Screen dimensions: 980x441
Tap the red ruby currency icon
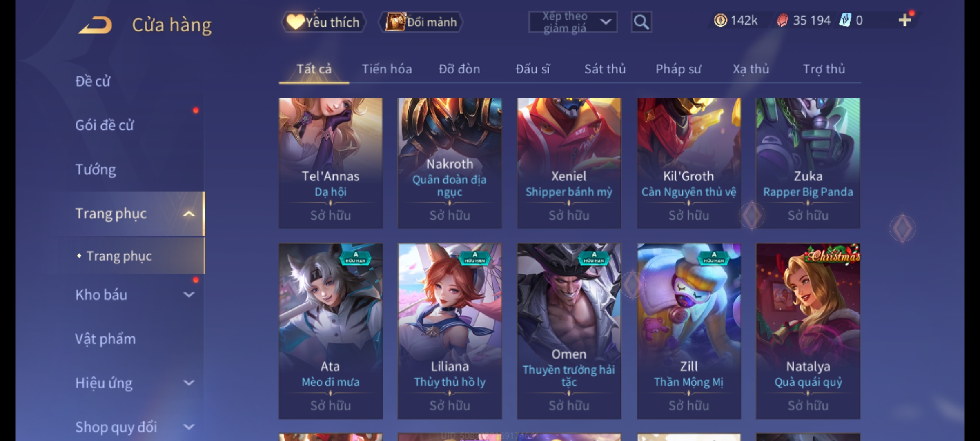782,20
